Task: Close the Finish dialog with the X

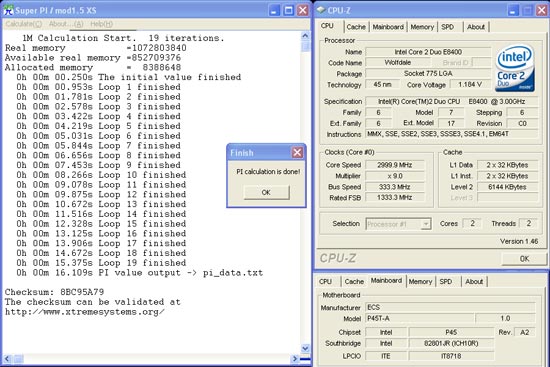Action: pos(297,152)
